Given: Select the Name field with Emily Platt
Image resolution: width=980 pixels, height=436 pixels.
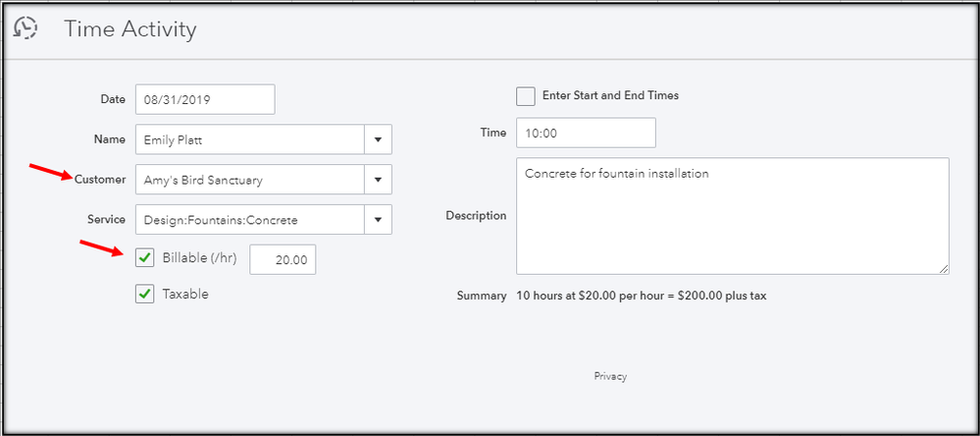Looking at the screenshot, I should (x=250, y=139).
